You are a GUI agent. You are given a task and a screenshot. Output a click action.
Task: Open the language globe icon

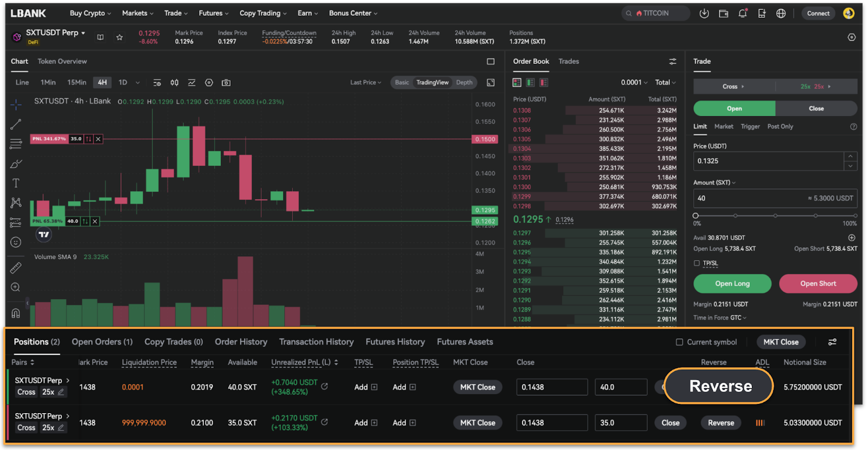click(x=781, y=14)
